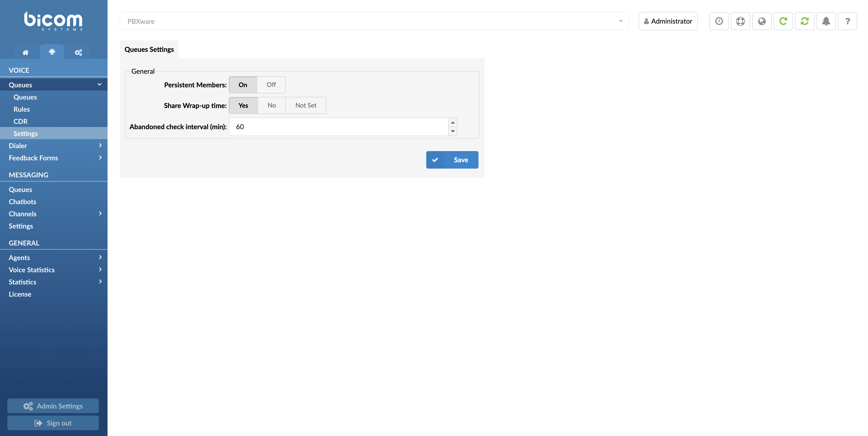Click the green single-arrow reload icon
Screen dimensions: 868x436
point(783,21)
